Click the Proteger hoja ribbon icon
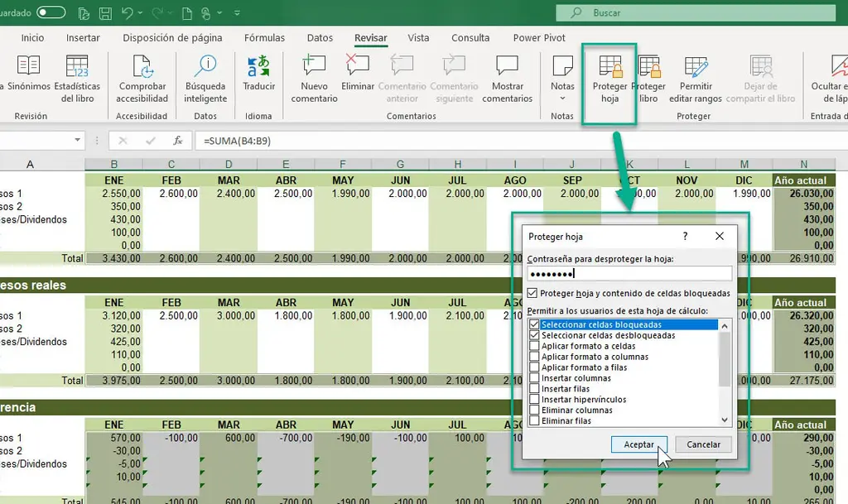Image resolution: width=848 pixels, height=504 pixels. (609, 79)
